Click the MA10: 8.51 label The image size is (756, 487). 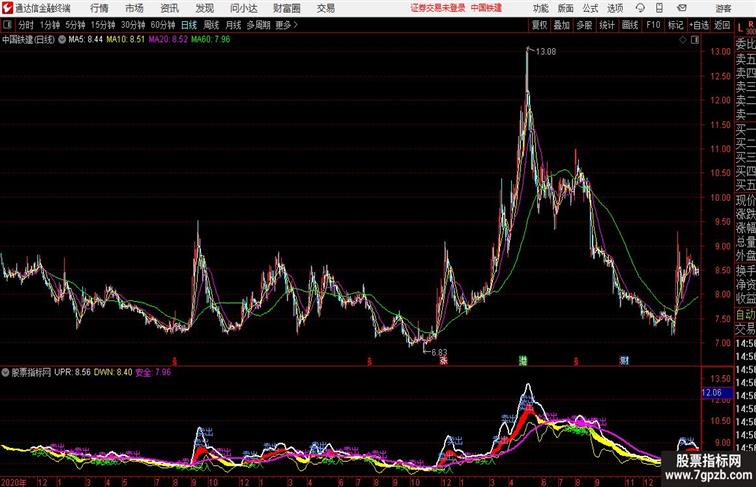point(126,40)
